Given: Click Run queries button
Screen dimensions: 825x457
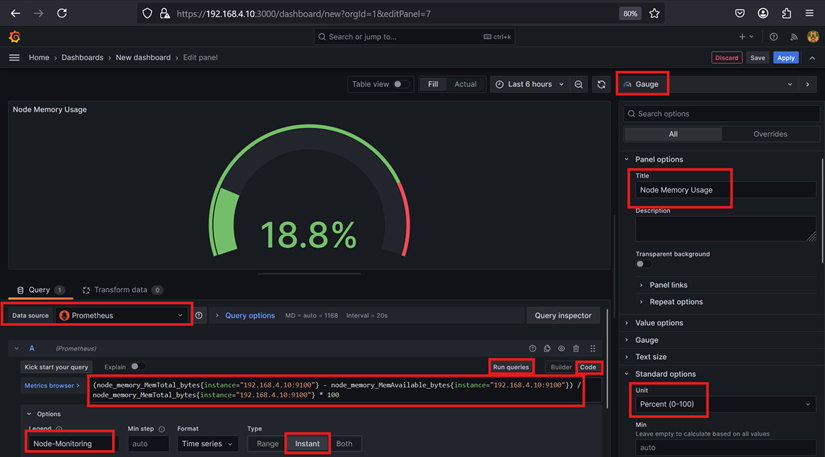Looking at the screenshot, I should tap(511, 367).
